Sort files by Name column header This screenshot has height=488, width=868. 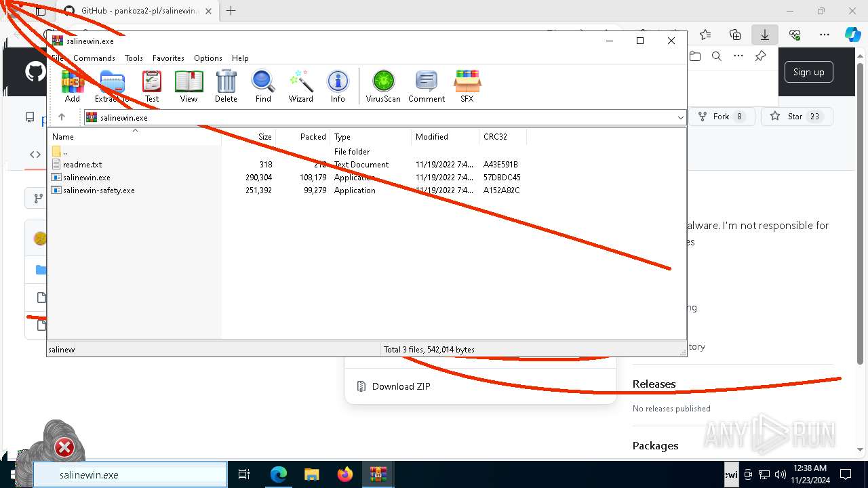[134, 137]
